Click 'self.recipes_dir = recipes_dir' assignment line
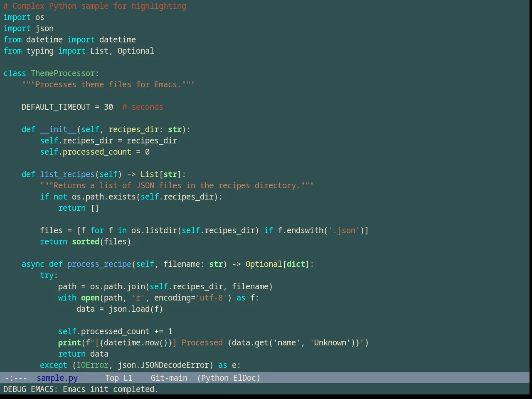532x399 pixels. click(108, 140)
